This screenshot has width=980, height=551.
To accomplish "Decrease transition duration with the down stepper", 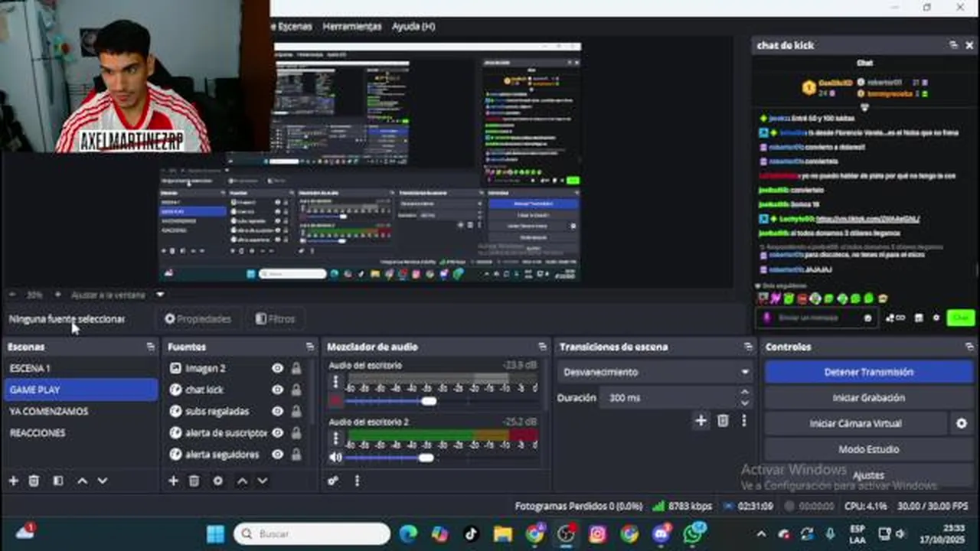I will (x=744, y=403).
